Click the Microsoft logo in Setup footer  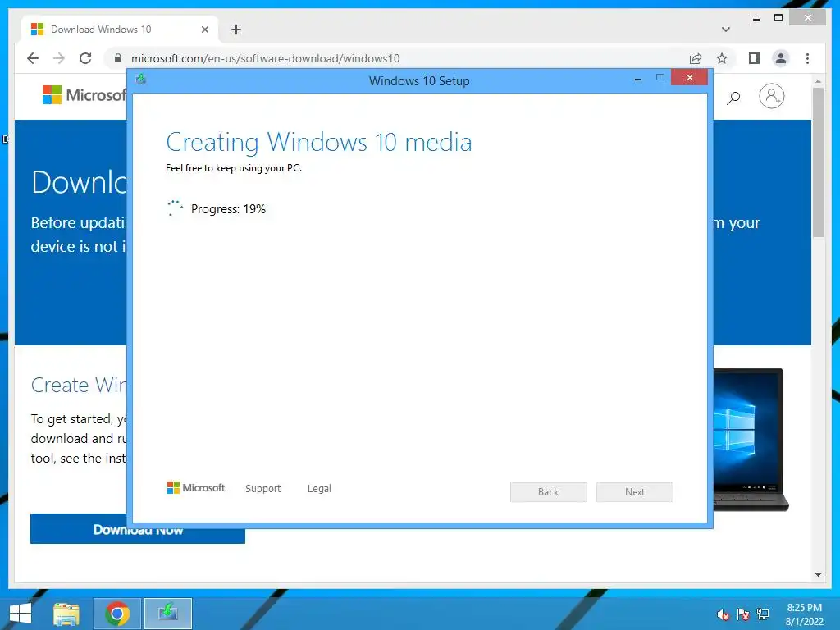click(196, 488)
